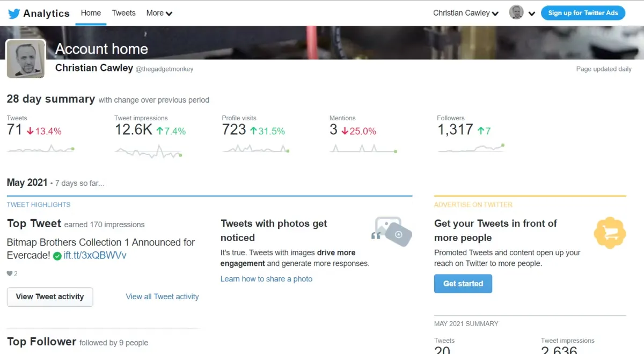Switch to the Tweets tab

pos(123,13)
